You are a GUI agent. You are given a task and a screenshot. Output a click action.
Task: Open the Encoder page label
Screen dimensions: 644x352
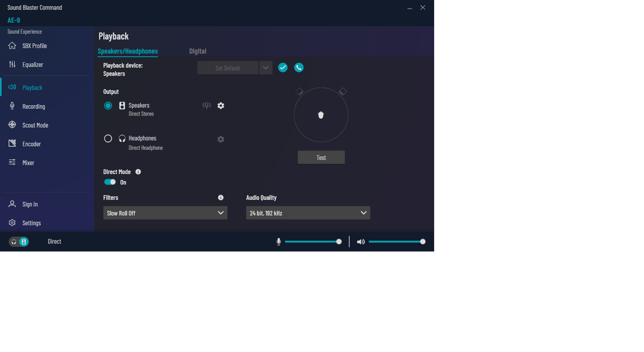(32, 144)
